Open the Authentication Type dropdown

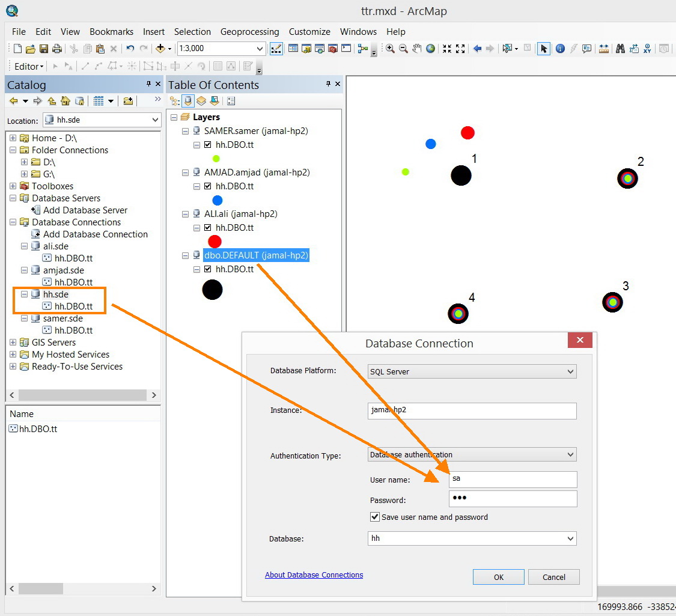(x=570, y=454)
